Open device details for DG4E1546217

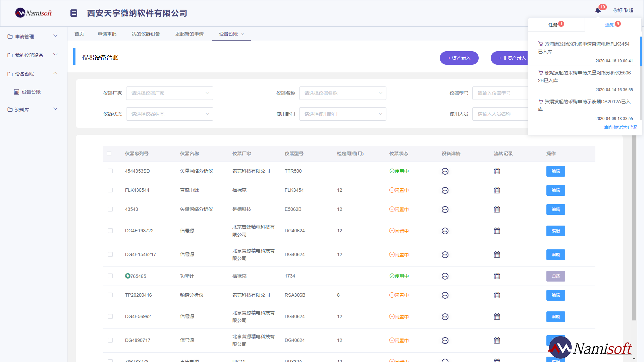[x=445, y=255]
